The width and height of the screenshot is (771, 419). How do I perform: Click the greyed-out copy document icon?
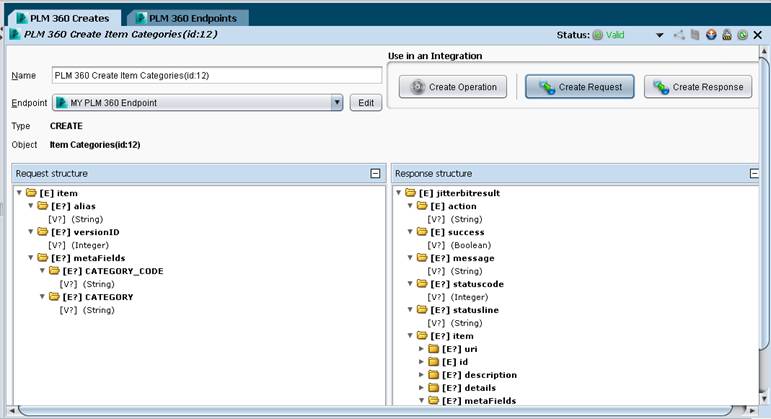tap(695, 35)
